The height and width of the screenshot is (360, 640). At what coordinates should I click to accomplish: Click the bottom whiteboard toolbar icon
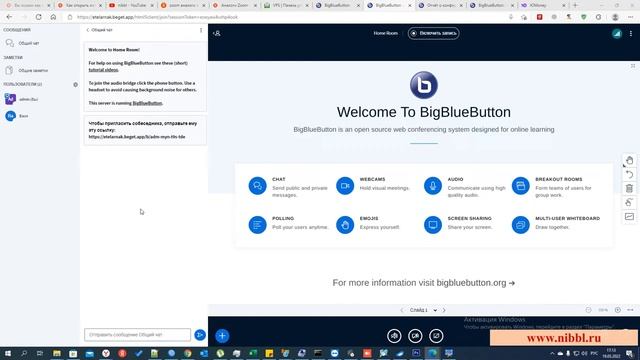tap(629, 216)
